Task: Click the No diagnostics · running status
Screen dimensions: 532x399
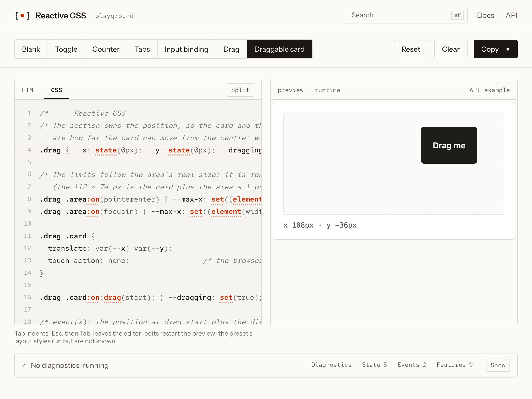Action: 70,365
